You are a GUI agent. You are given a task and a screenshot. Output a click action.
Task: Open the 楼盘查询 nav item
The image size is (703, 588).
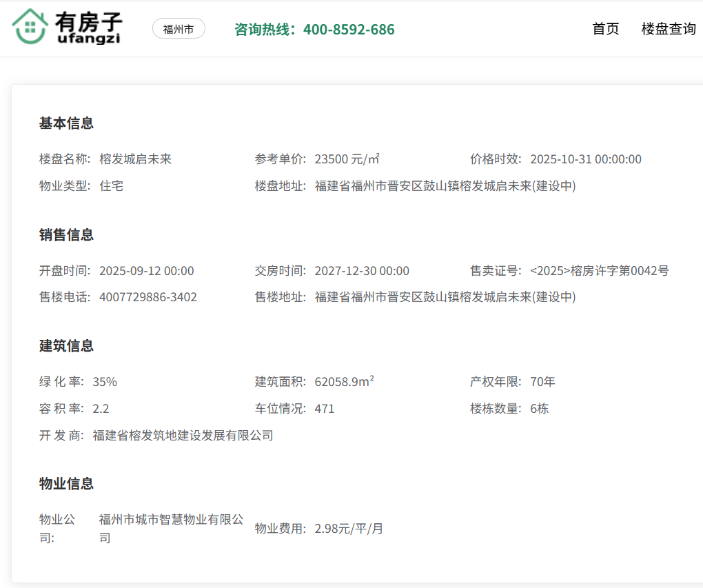668,29
